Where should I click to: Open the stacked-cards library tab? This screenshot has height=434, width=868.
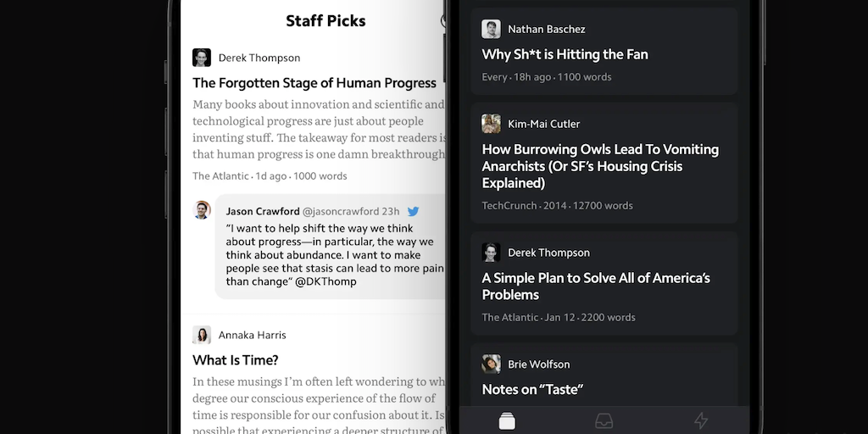pyautogui.click(x=507, y=420)
